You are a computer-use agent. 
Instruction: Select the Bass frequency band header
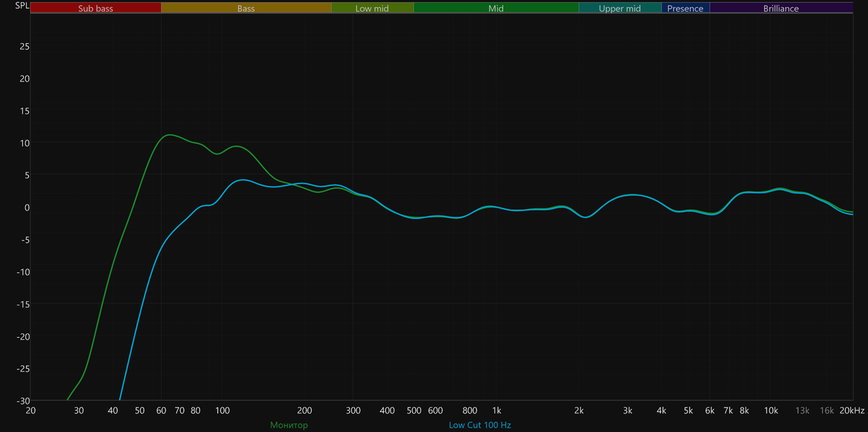(246, 8)
